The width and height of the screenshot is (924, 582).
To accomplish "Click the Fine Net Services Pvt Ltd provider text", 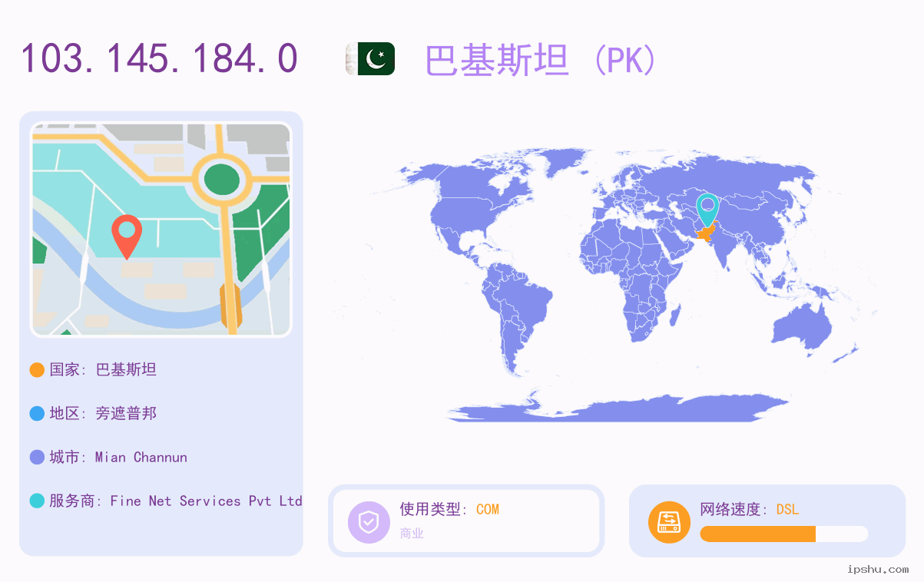I will (x=206, y=501).
